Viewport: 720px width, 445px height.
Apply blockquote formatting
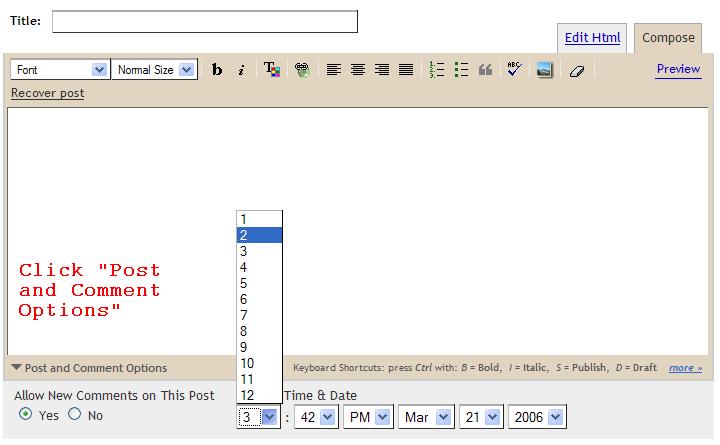485,70
